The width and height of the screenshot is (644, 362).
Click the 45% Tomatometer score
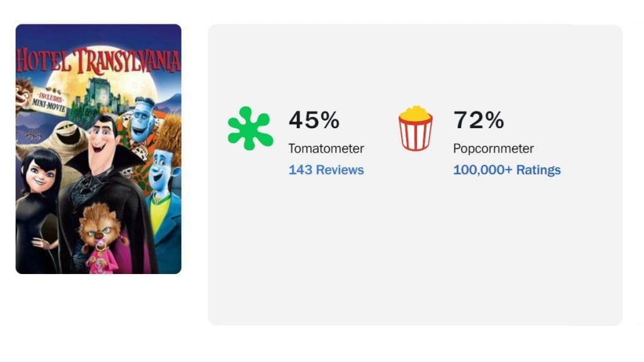pyautogui.click(x=314, y=119)
